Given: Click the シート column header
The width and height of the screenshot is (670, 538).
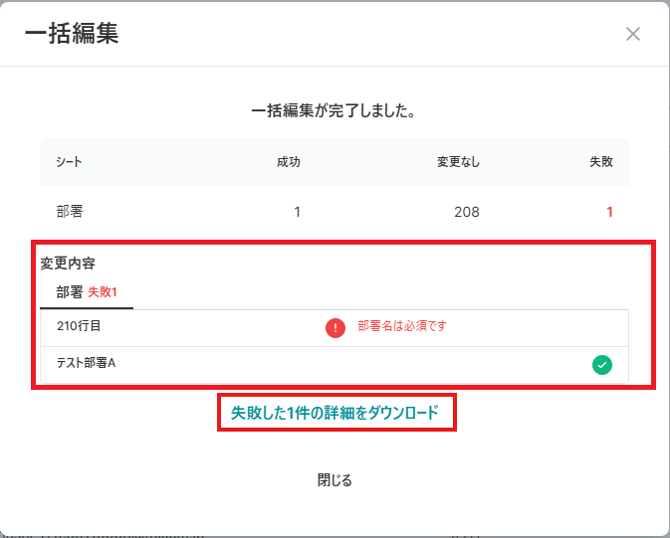Looking at the screenshot, I should 69,162.
